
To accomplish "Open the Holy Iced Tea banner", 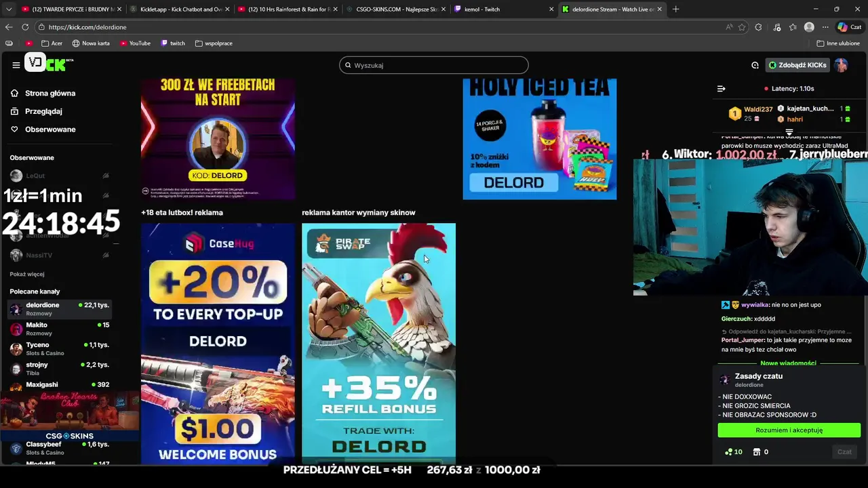I will point(539,139).
